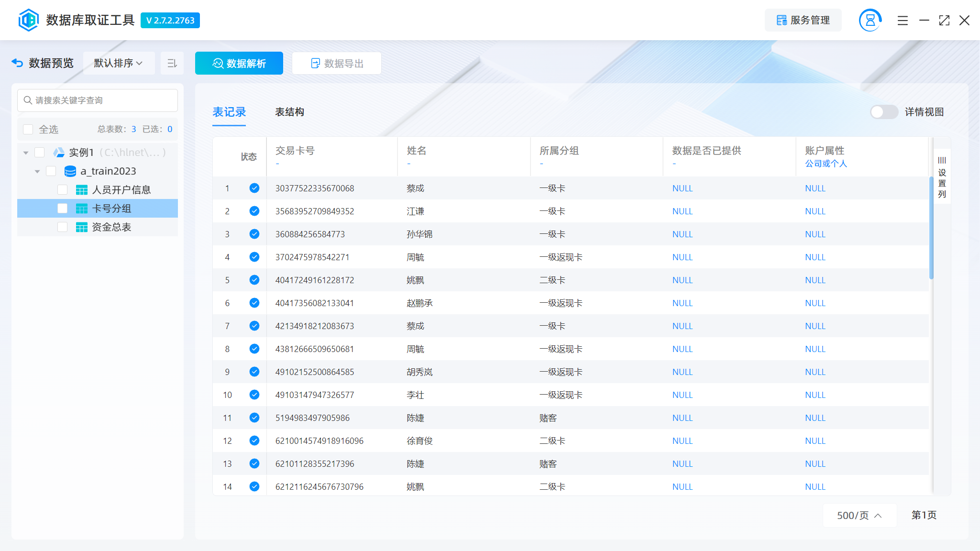Click status check icon in row 7
The height and width of the screenshot is (551, 980).
pyautogui.click(x=254, y=326)
